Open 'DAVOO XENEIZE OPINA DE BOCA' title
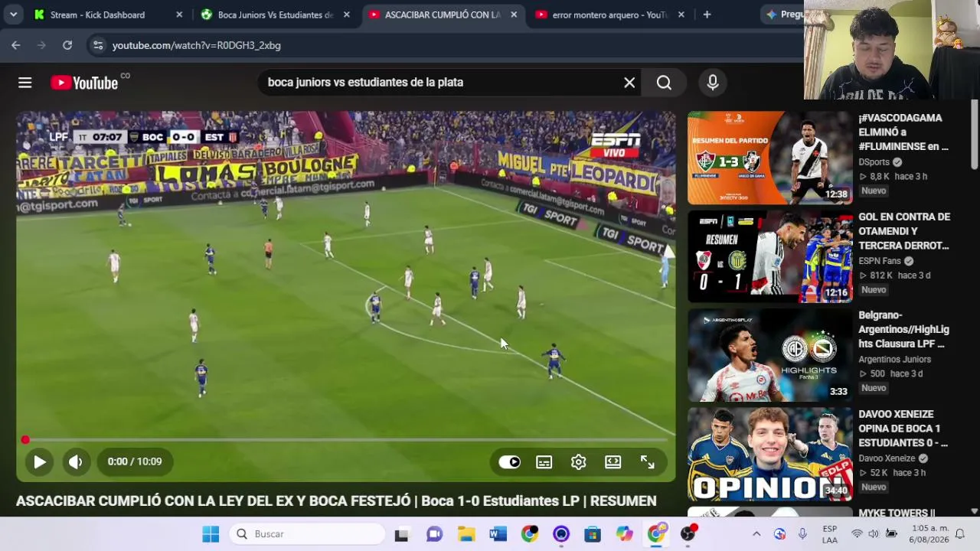Image resolution: width=980 pixels, height=551 pixels. point(903,429)
